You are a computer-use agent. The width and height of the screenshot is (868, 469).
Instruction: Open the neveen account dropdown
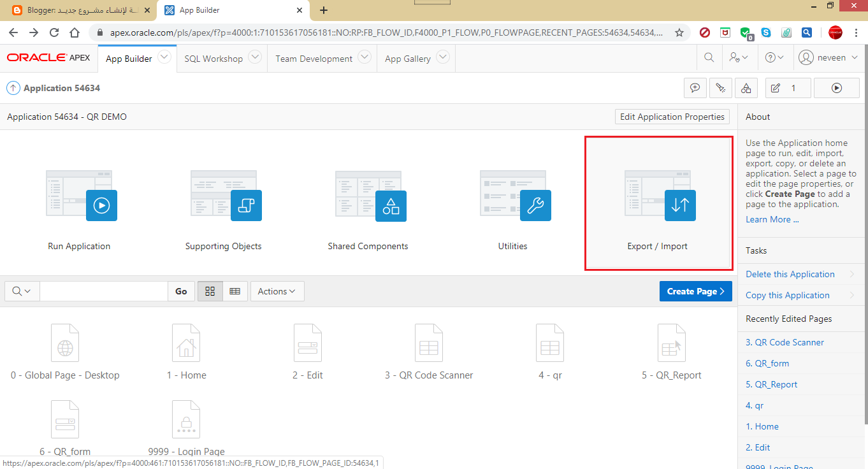tap(828, 57)
